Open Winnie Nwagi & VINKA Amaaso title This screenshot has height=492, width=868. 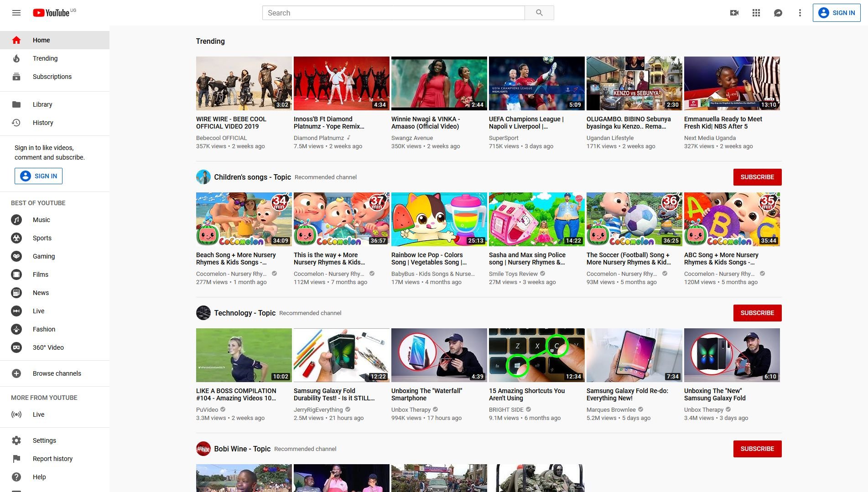[426, 123]
